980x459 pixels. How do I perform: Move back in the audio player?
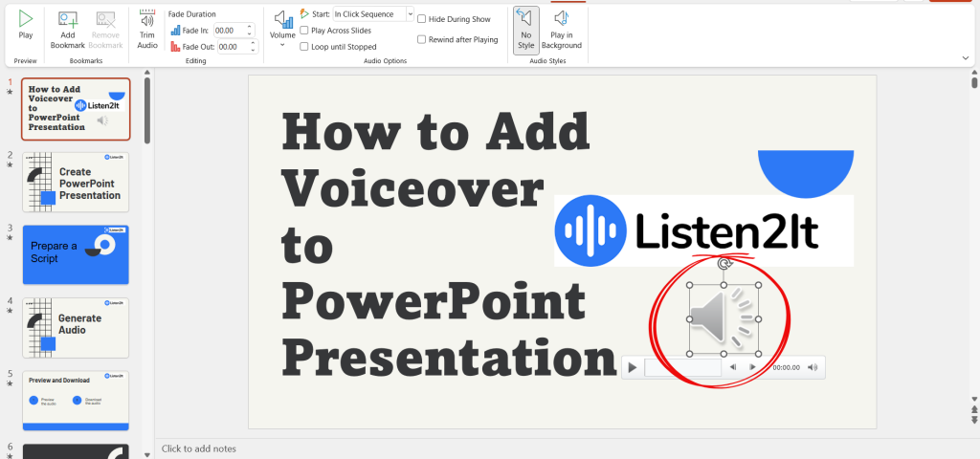pyautogui.click(x=733, y=367)
